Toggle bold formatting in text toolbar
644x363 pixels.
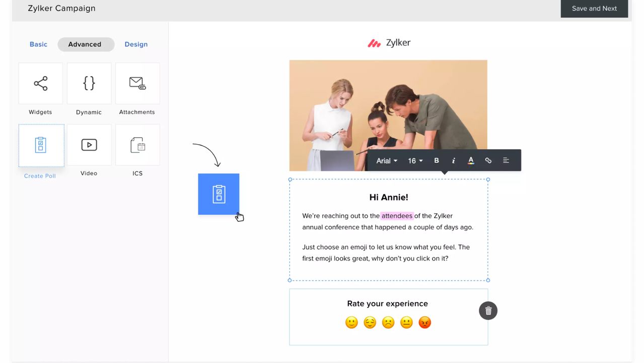[437, 160]
